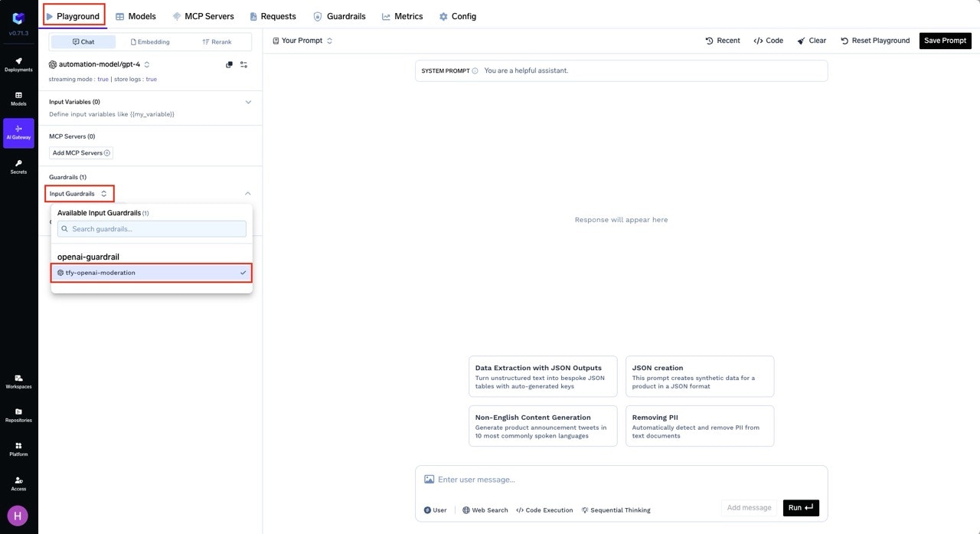Click the copy icon next to the model name
Viewport: 980px width, 534px height.
pyautogui.click(x=229, y=64)
